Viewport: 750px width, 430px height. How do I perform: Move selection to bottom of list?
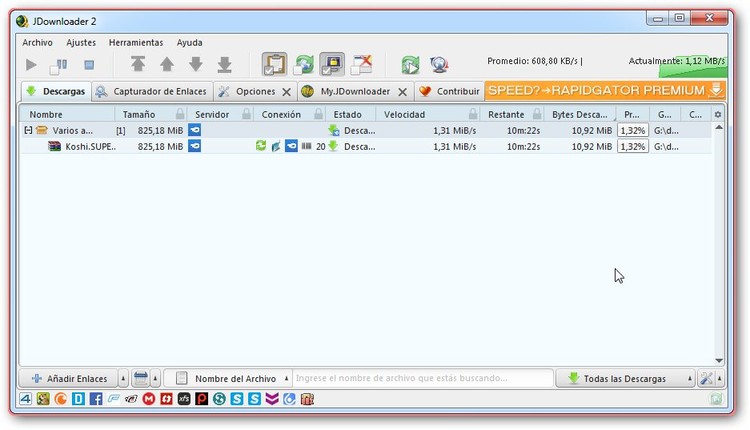tap(224, 64)
